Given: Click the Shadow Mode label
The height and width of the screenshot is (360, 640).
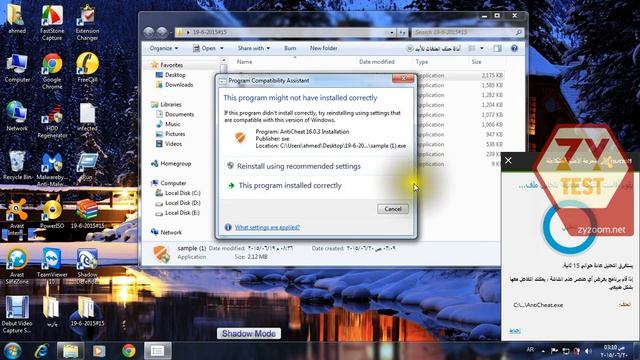Looking at the screenshot, I should pyautogui.click(x=249, y=334).
